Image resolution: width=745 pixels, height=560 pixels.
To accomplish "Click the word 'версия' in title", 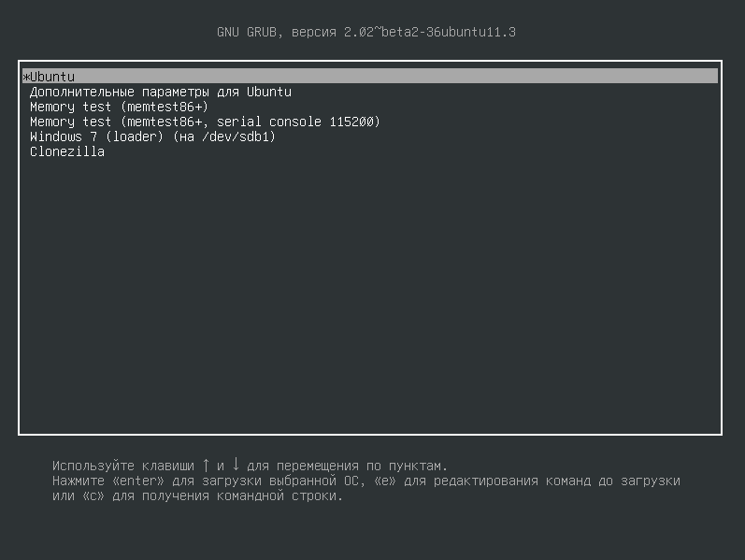I will (x=313, y=33).
